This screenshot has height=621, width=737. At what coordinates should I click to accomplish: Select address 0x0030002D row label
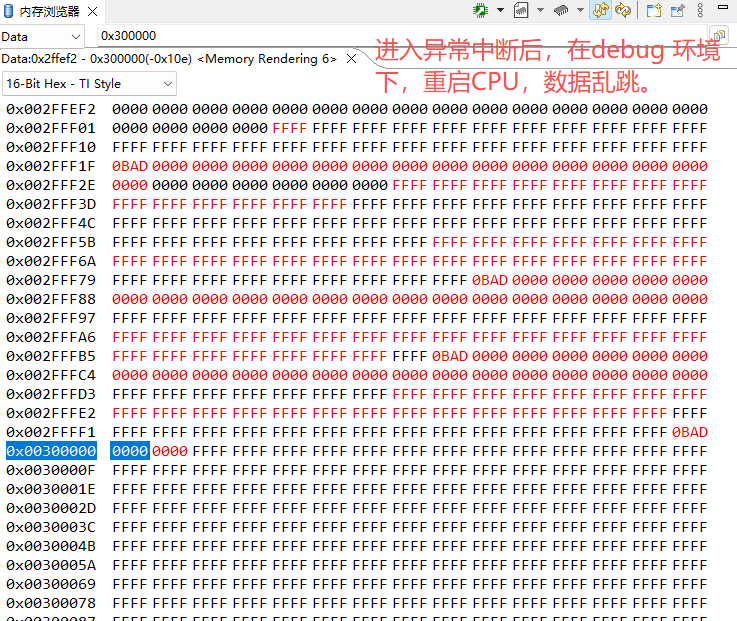click(x=51, y=508)
